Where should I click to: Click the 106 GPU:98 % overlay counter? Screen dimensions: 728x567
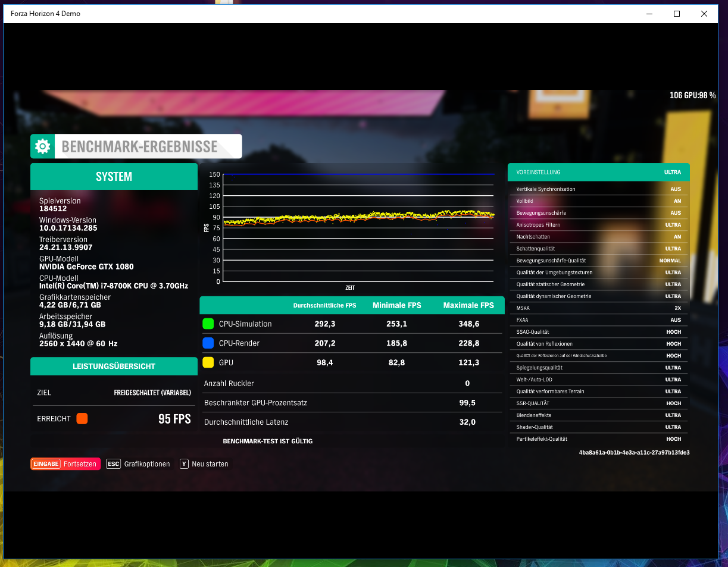coord(692,95)
